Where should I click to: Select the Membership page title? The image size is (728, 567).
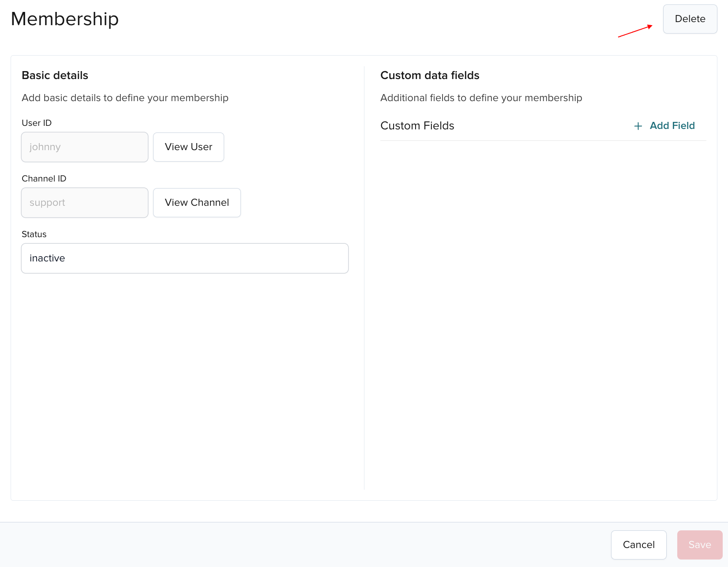tap(64, 19)
